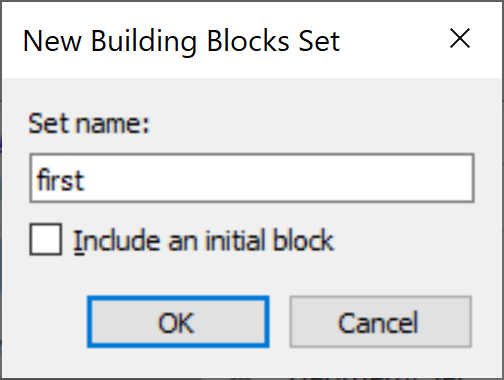Image resolution: width=504 pixels, height=380 pixels.
Task: Confirm the new set with OK
Action: coord(178,322)
